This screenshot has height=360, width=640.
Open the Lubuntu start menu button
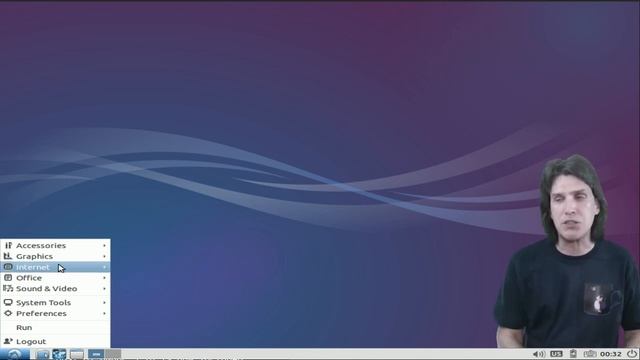pos(15,354)
